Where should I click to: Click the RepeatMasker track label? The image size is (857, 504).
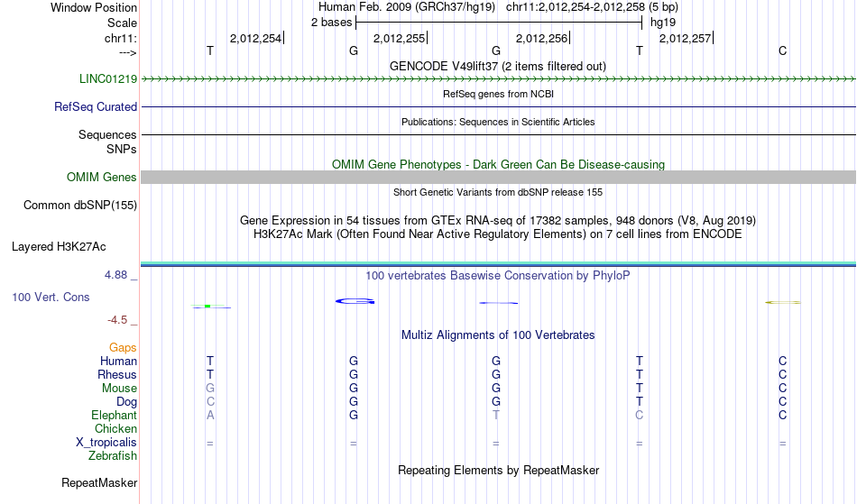coord(99,482)
